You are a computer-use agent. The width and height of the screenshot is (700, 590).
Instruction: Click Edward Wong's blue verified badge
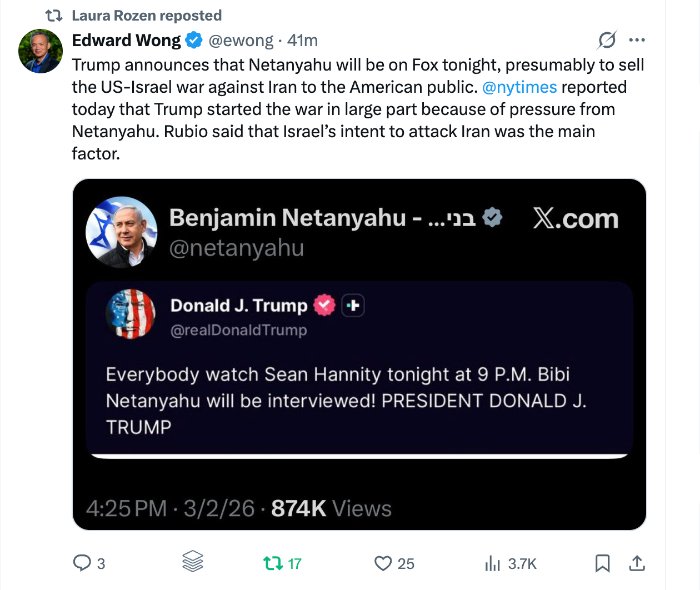tap(194, 40)
